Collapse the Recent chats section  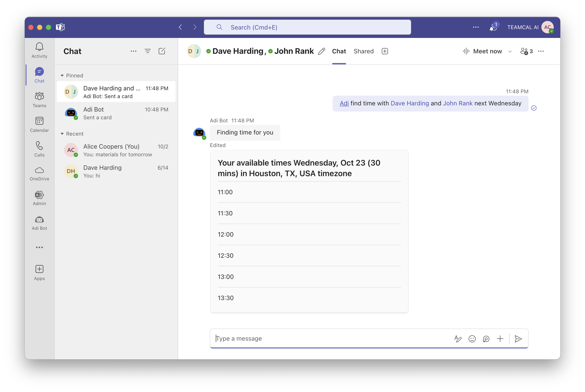[62, 134]
